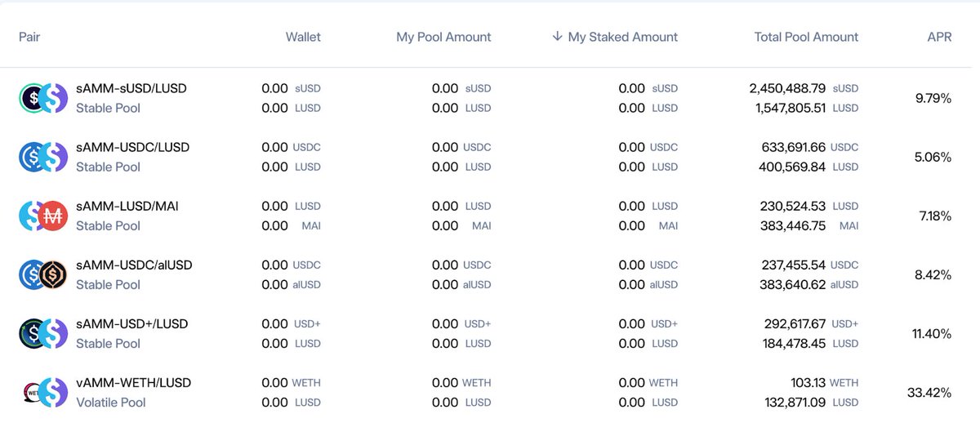Click the My Pool Amount column header

pos(443,37)
